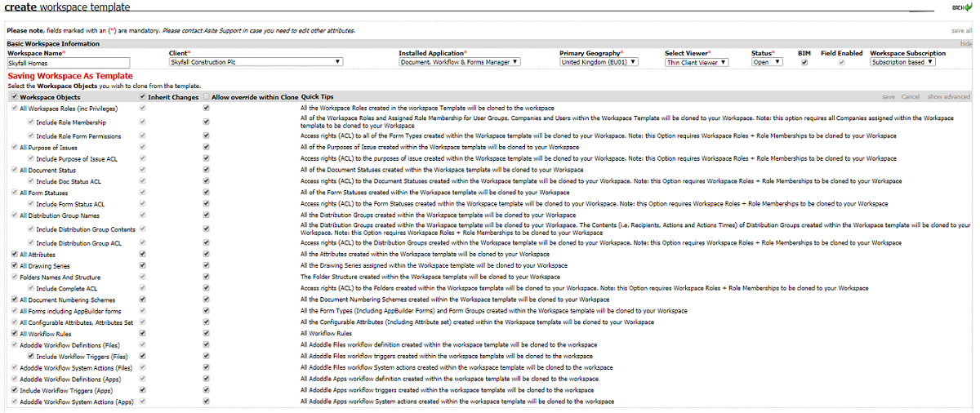Toggle Include Distribution Group ACL checkbox
This screenshot has height=413, width=980.
pyautogui.click(x=30, y=243)
